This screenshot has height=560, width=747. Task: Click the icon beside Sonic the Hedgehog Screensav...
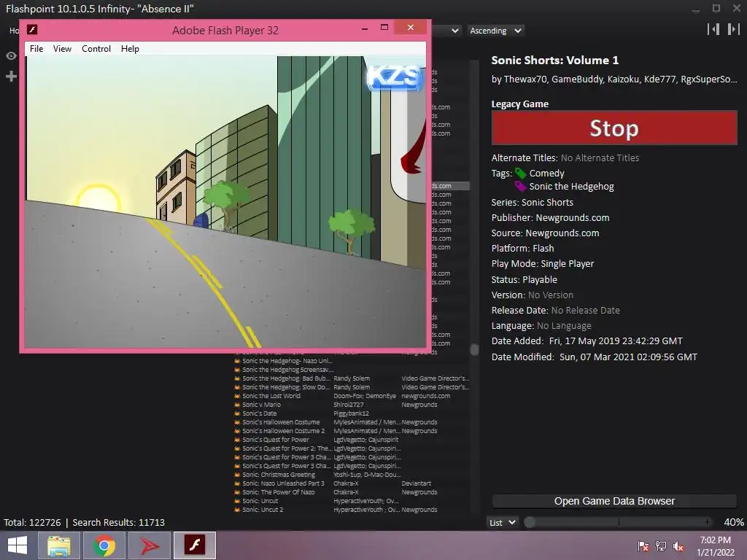tap(237, 370)
